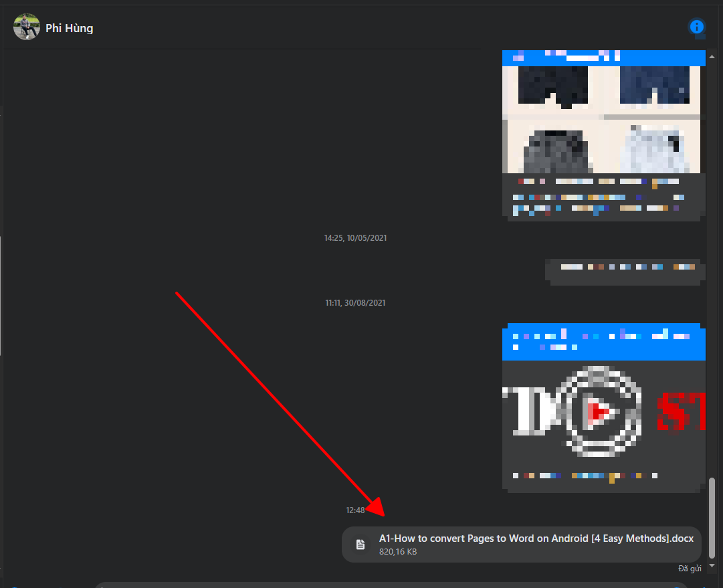Click Phi Hùng's profile avatar
Image resolution: width=723 pixels, height=588 pixels.
(27, 27)
